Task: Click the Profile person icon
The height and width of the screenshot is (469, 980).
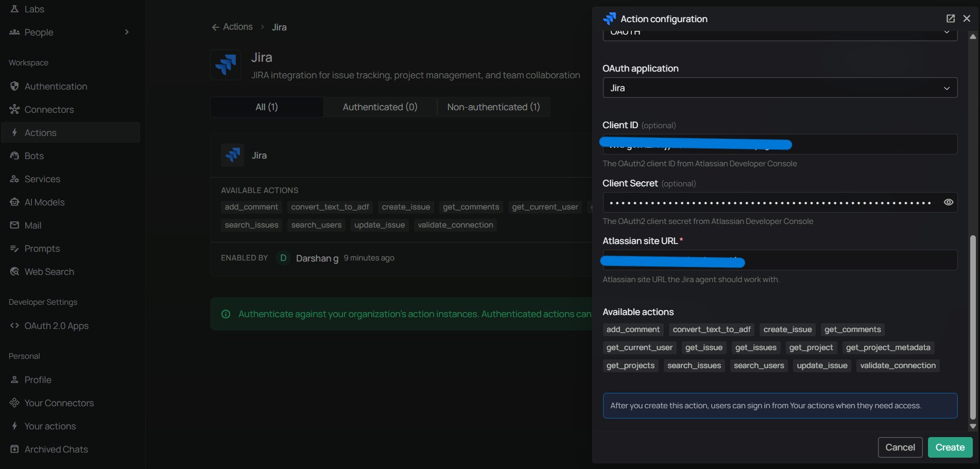Action: [x=14, y=379]
